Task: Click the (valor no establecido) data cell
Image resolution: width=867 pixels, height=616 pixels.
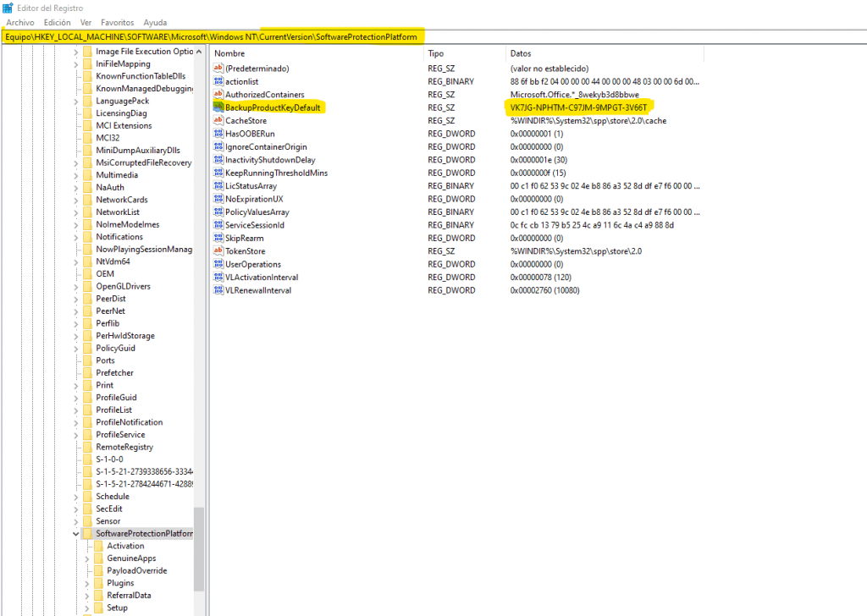Action: coord(549,69)
